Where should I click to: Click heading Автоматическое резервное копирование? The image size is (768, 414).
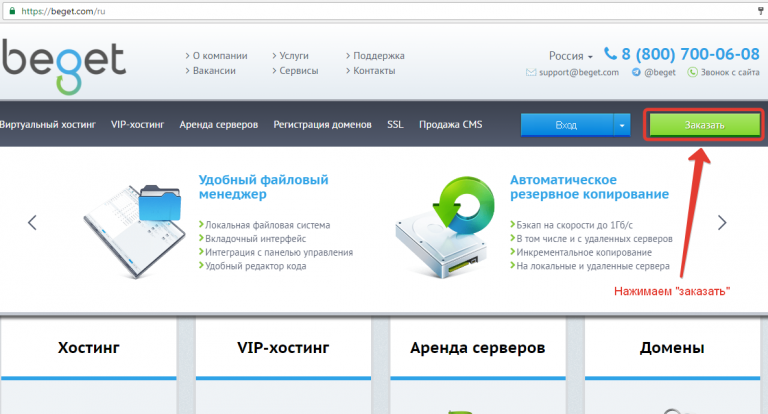click(x=589, y=187)
